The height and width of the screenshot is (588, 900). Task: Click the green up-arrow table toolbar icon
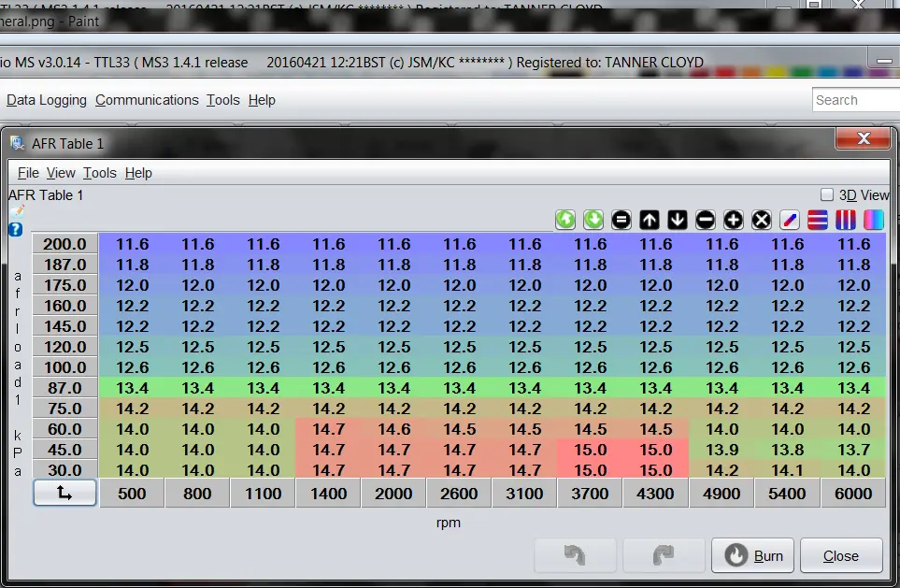click(565, 220)
